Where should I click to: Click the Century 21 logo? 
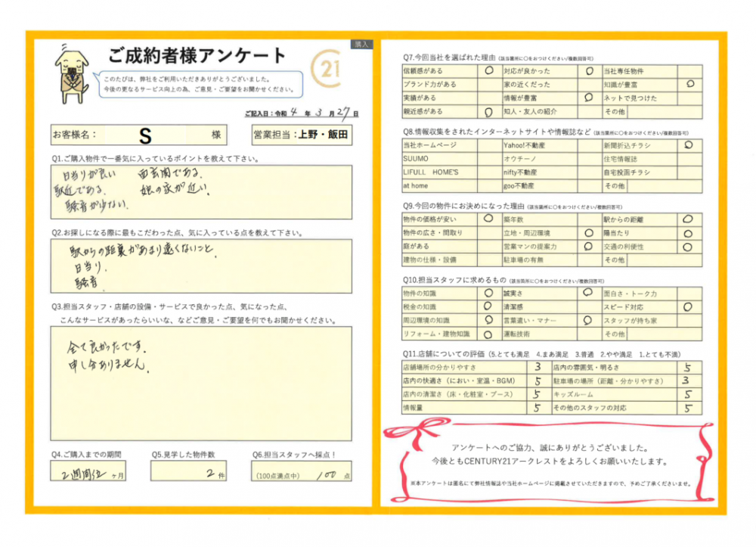327,71
